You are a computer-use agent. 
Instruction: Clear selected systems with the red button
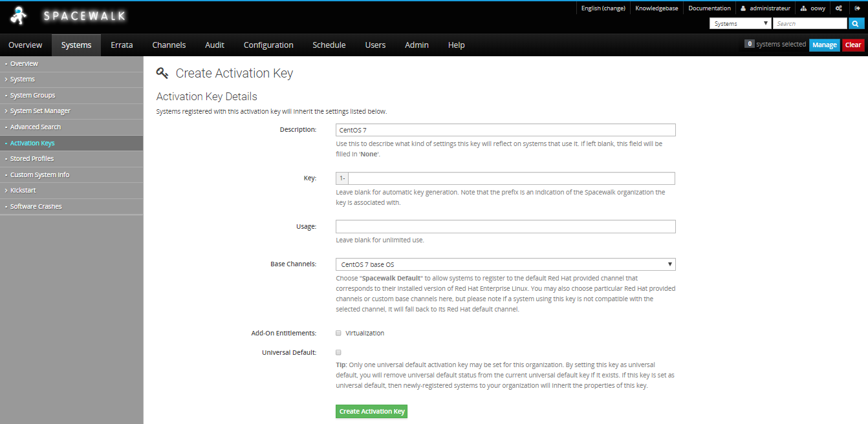[x=853, y=45]
